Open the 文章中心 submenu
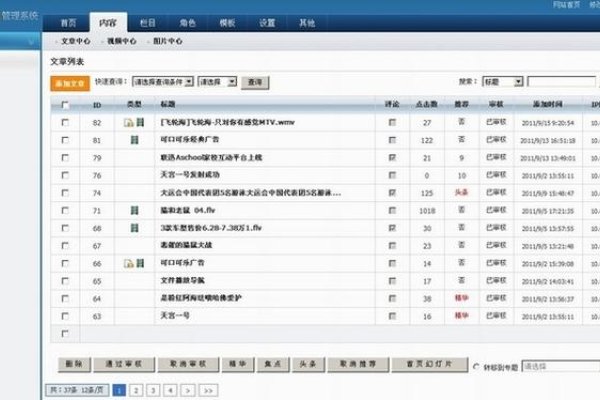 (x=76, y=41)
